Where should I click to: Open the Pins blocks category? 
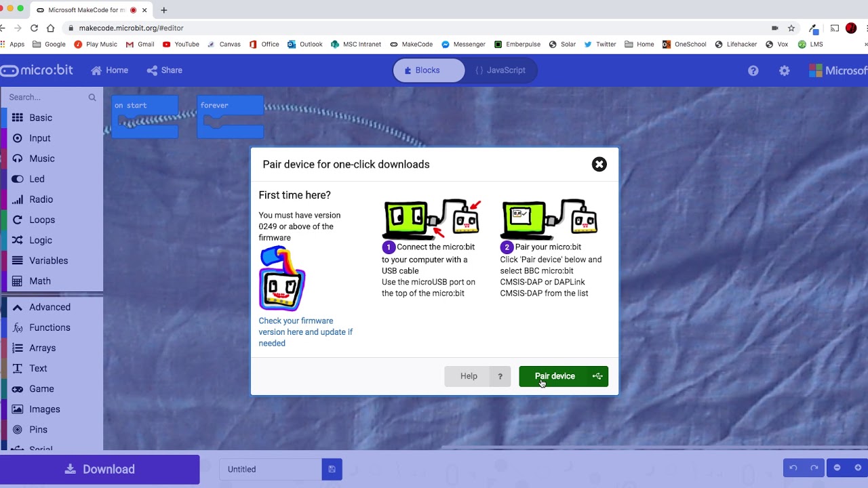click(x=52, y=429)
